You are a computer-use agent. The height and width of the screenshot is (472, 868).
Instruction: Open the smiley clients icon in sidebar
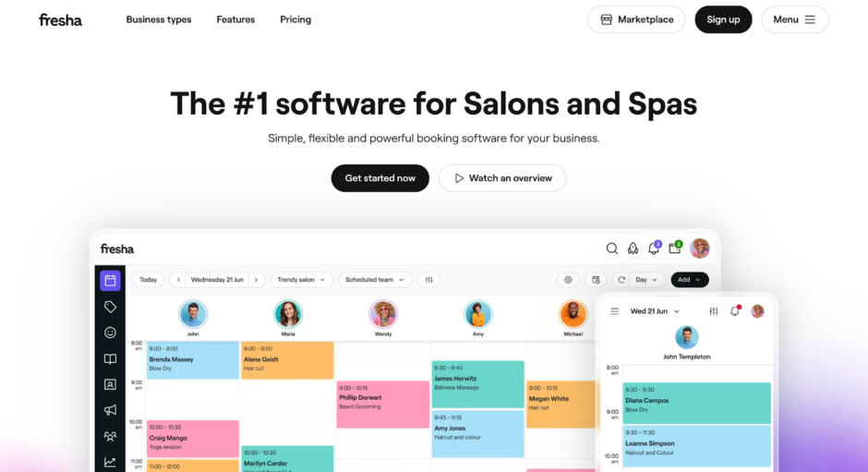click(110, 333)
